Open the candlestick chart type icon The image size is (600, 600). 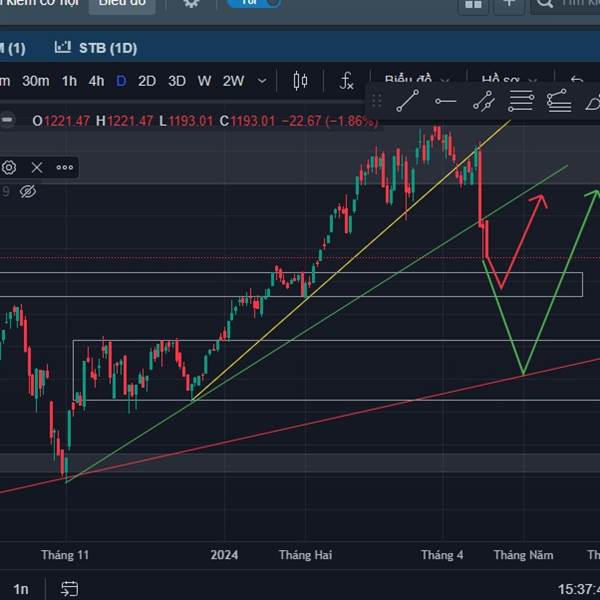[x=300, y=81]
